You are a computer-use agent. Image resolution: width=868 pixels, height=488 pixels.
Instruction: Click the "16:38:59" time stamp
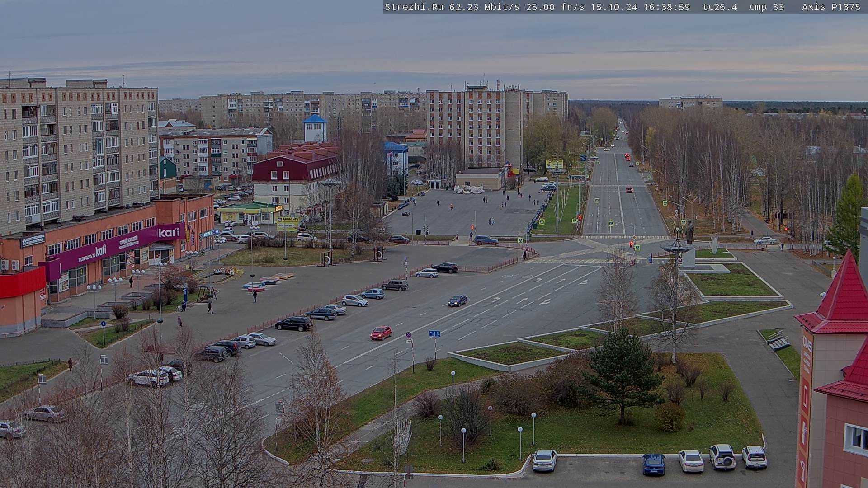667,7
